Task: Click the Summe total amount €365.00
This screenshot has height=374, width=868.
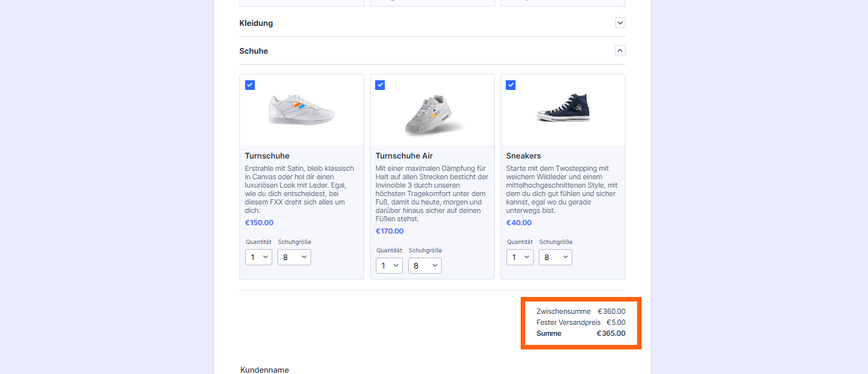Action: pos(611,333)
